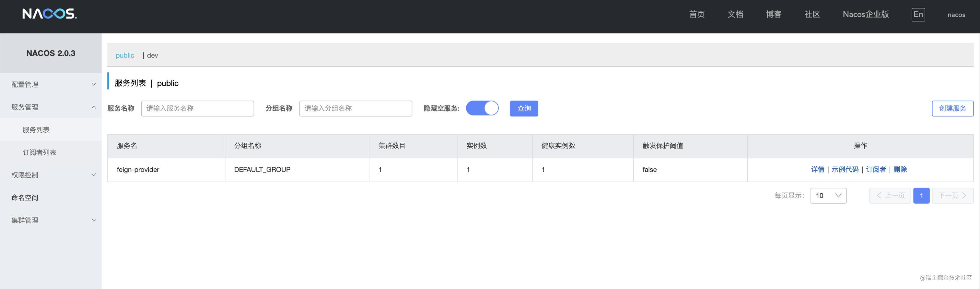Focus the 服务名称 input field
980x289 pixels.
click(x=197, y=109)
